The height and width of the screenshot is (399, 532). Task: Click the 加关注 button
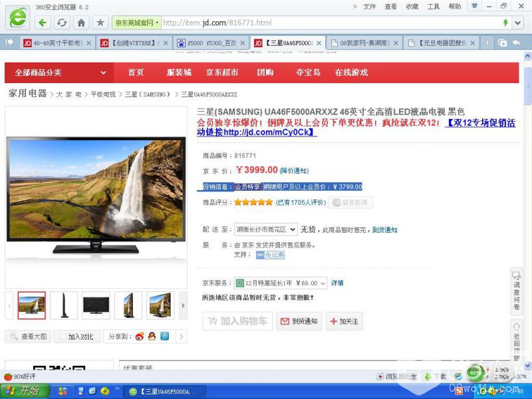click(x=344, y=321)
